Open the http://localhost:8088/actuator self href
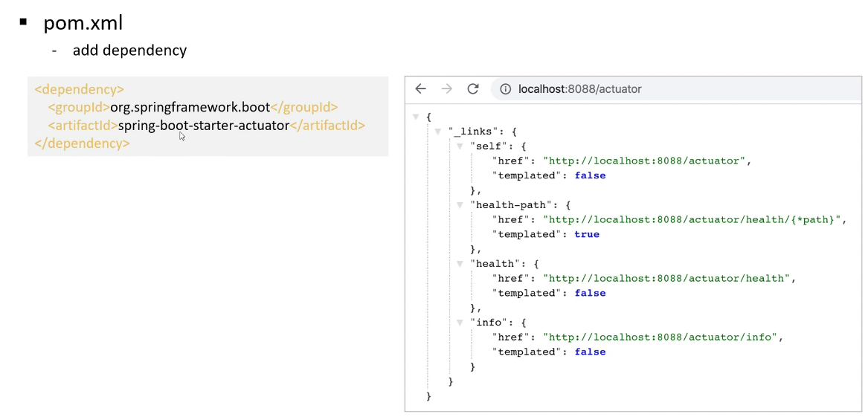Screen dimensions: 868x417 [644, 161]
